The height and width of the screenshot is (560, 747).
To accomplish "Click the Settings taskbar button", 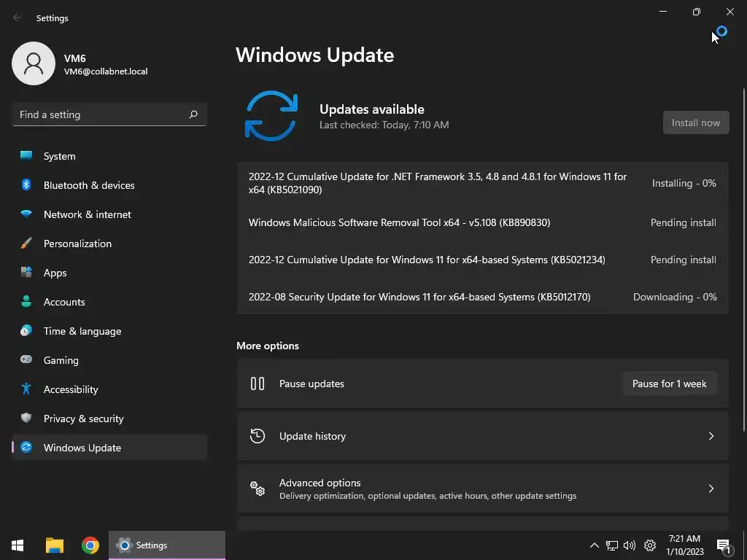I will point(167,545).
